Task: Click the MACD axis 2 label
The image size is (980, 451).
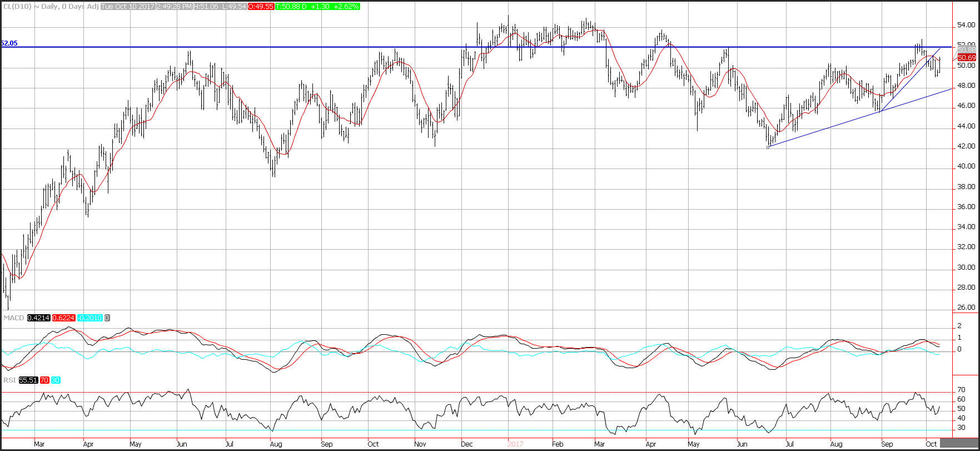Action: (x=959, y=325)
